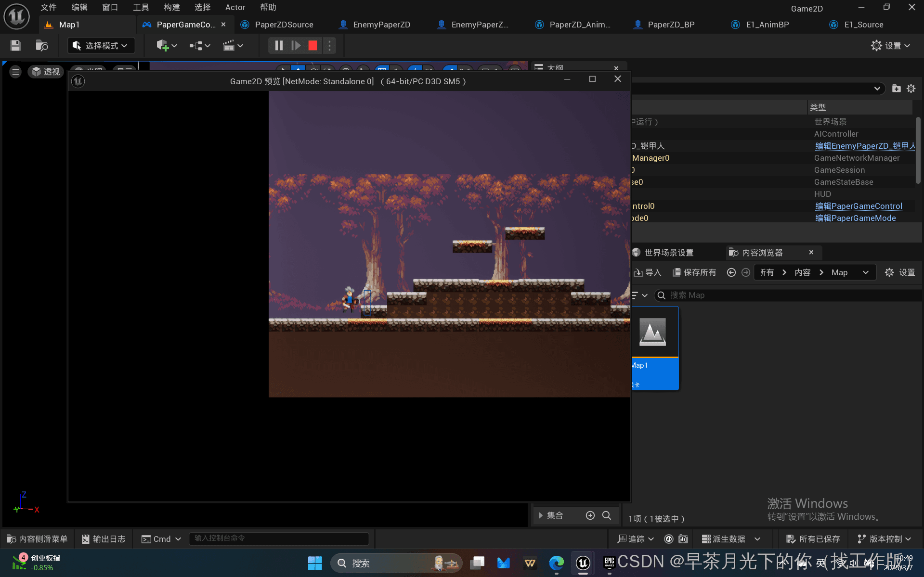
Task: Switch to 世界场景设置 tab
Action: (x=669, y=253)
